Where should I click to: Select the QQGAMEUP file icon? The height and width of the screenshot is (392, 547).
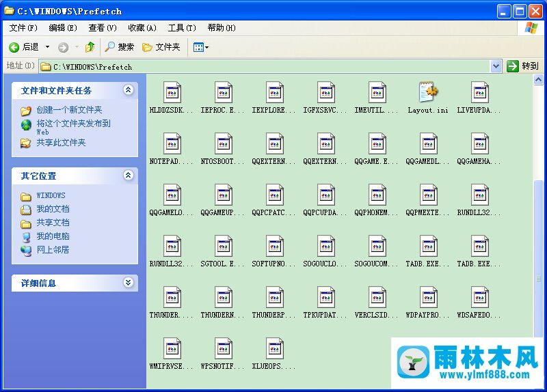click(x=224, y=195)
